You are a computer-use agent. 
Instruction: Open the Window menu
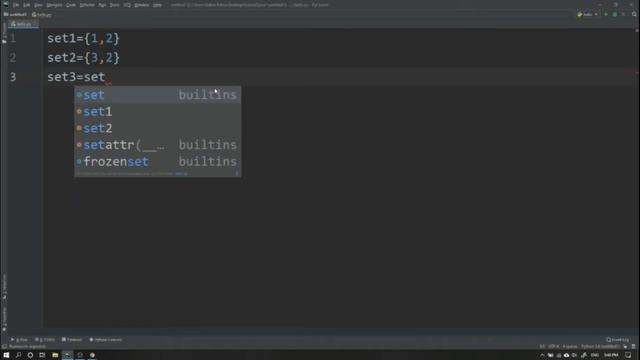(142, 5)
